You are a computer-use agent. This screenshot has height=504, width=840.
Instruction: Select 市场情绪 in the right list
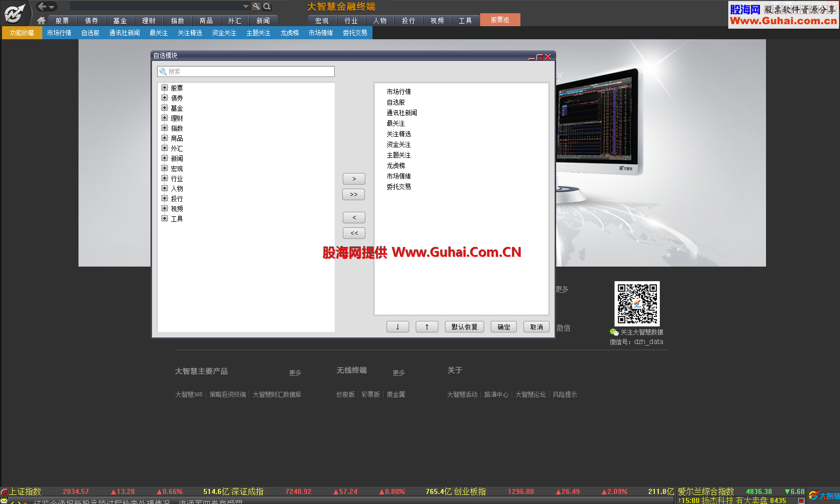click(399, 176)
